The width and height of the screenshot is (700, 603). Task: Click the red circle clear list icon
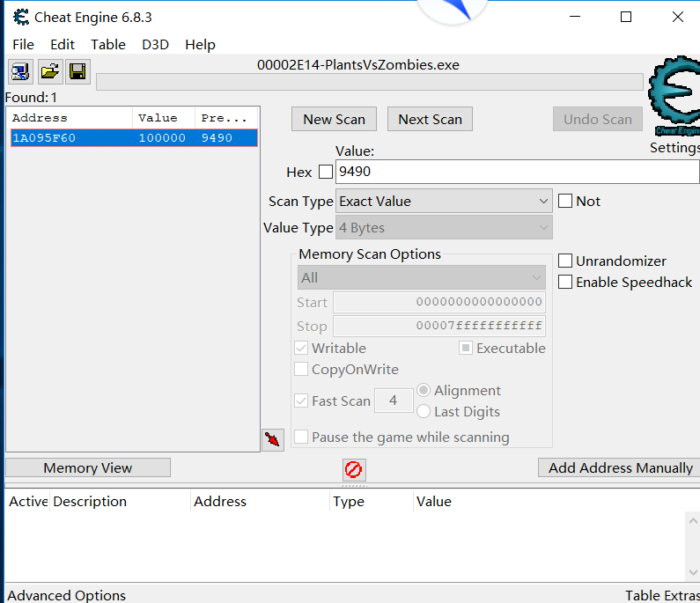354,469
